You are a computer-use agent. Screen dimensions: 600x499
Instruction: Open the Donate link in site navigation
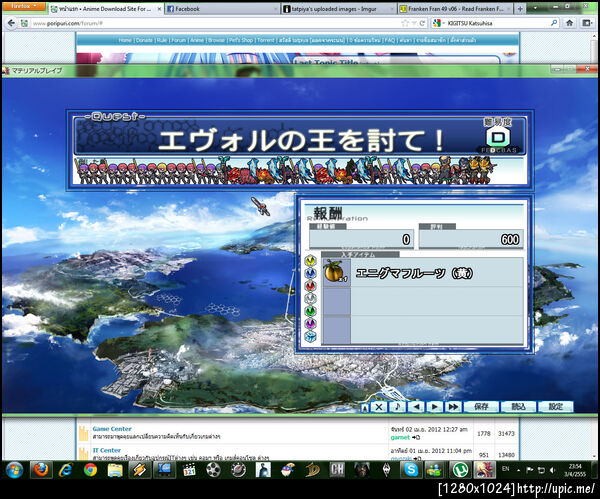pyautogui.click(x=144, y=40)
